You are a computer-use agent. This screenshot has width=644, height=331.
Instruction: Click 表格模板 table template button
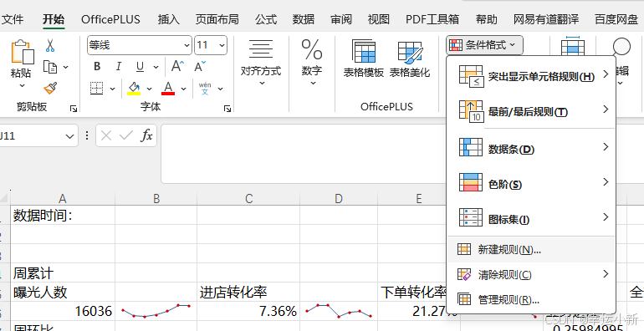click(364, 59)
